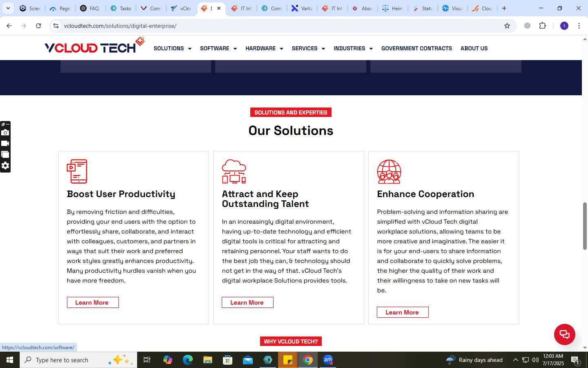Open a new browser tab

(504, 8)
